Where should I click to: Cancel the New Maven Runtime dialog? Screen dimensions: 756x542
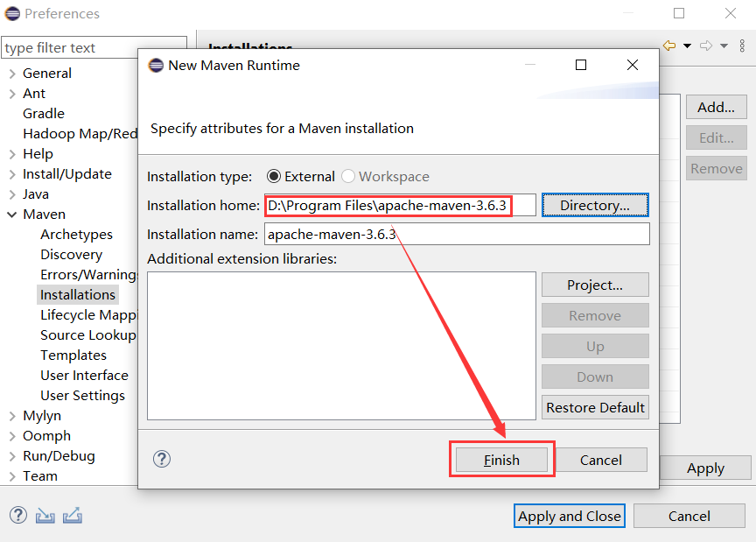(601, 460)
